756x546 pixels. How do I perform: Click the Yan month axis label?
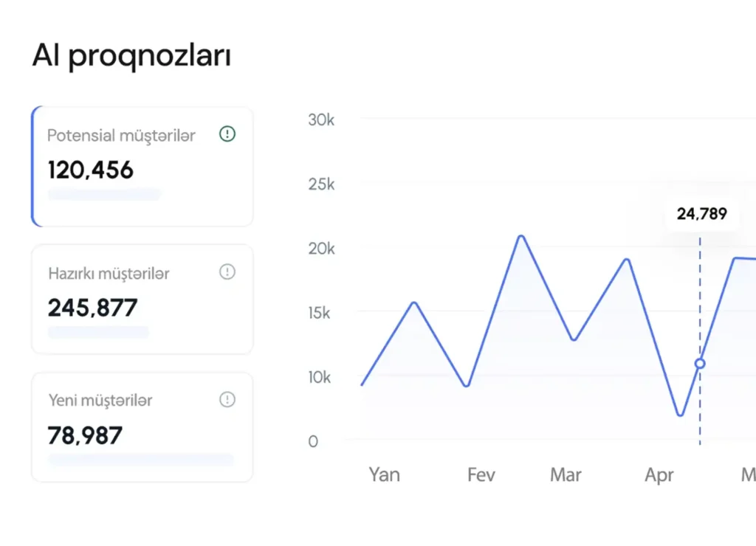384,474
